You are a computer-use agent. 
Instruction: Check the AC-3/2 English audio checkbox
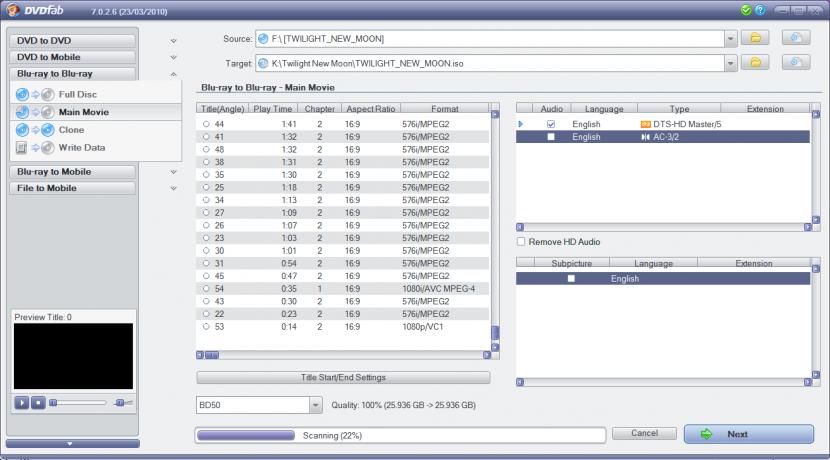[550, 137]
